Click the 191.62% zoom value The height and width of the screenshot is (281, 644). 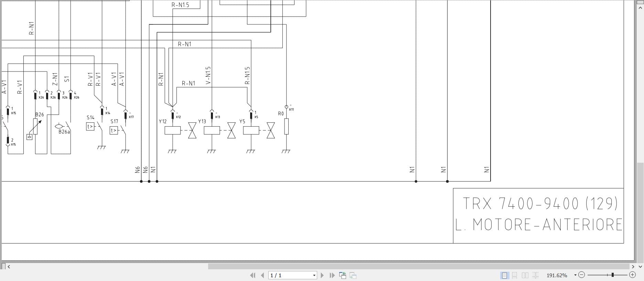[x=557, y=275]
